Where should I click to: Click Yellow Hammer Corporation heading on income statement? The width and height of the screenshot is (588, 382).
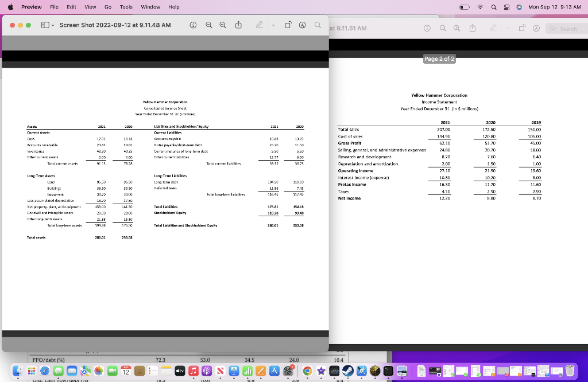[x=439, y=95]
